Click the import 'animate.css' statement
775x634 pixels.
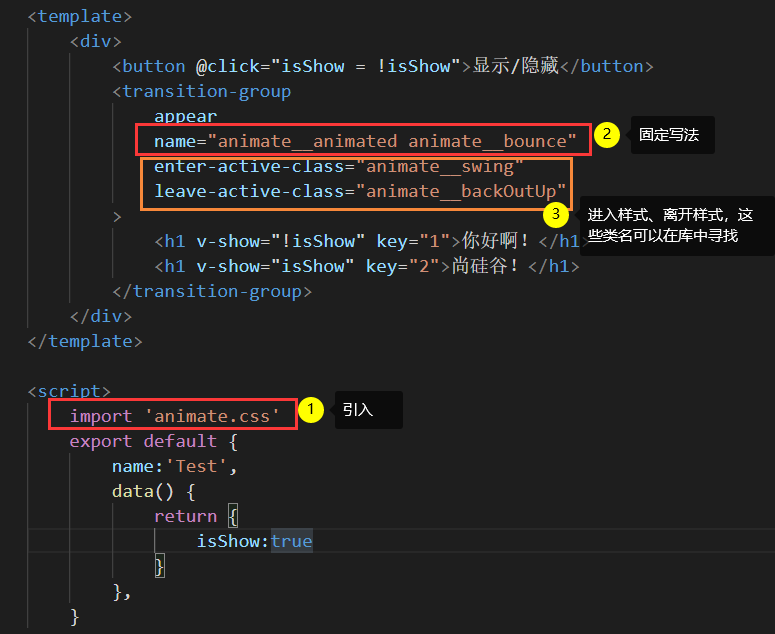coord(174,416)
